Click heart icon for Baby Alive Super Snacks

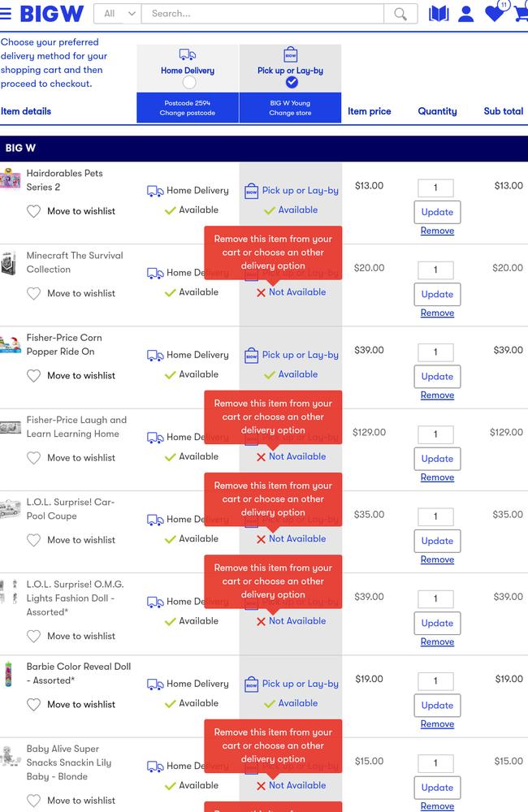tap(33, 801)
